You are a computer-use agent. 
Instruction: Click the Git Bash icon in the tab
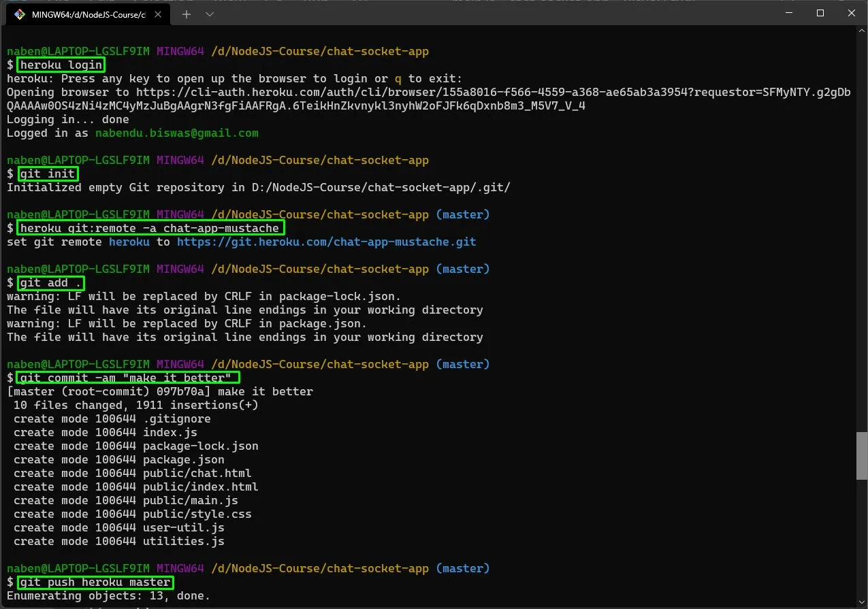pyautogui.click(x=20, y=14)
